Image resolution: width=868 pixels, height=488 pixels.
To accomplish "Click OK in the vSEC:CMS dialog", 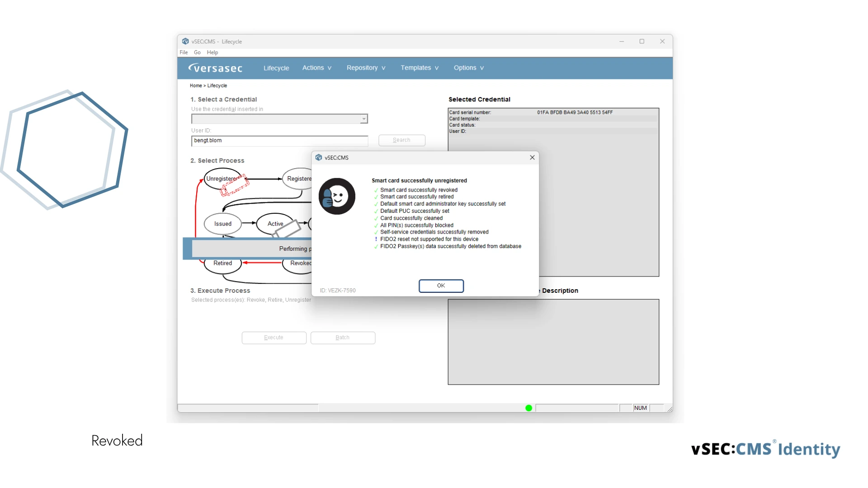I will tap(441, 286).
